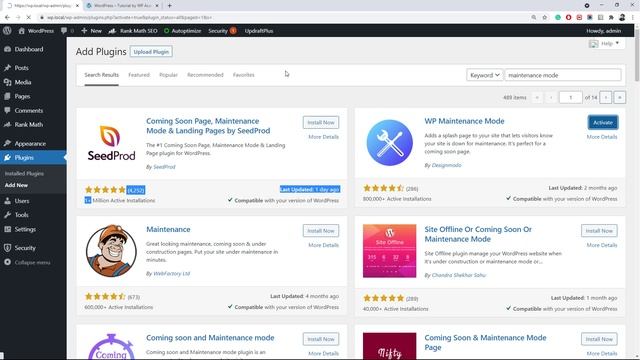640x360 pixels.
Task: Click the current page number field
Action: [570, 98]
